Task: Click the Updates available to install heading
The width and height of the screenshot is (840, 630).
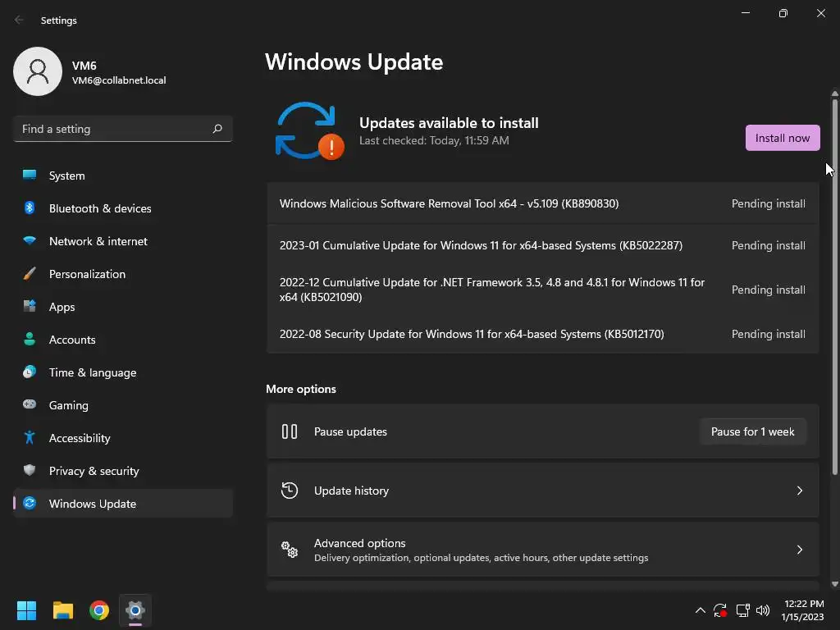Action: pos(449,123)
